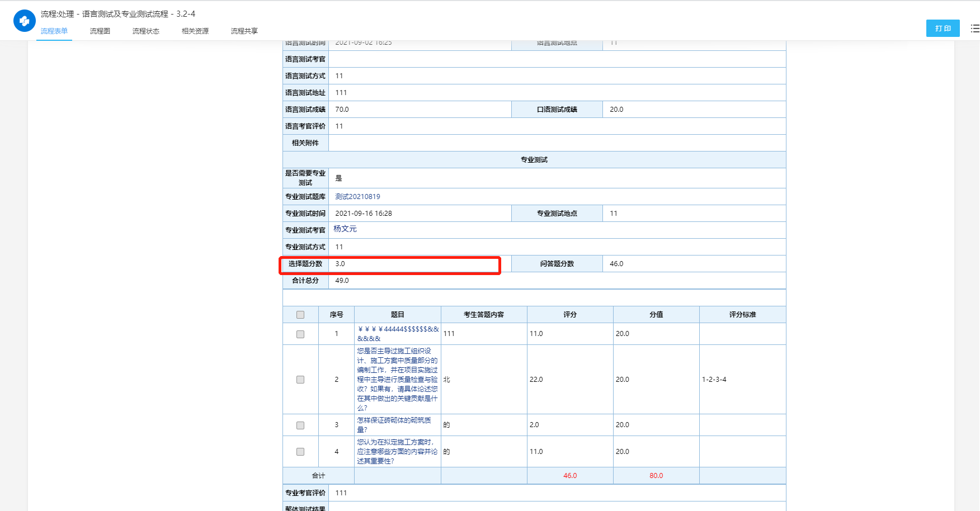Image resolution: width=980 pixels, height=511 pixels.
Task: Click the 语言测试成绩 value 70.0
Action: tap(342, 110)
